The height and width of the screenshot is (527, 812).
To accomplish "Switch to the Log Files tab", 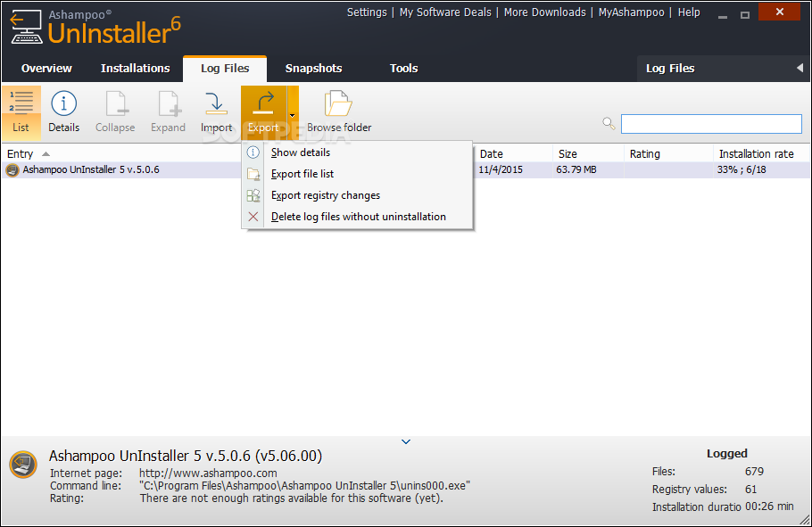I will (225, 69).
